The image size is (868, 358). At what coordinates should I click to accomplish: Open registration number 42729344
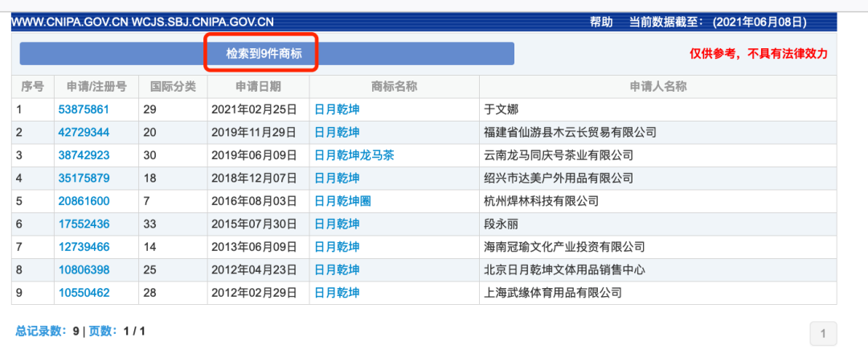click(x=84, y=133)
